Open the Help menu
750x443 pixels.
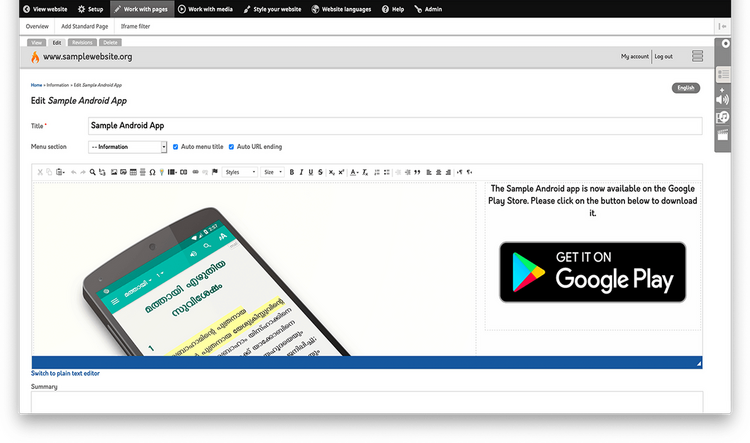point(393,9)
